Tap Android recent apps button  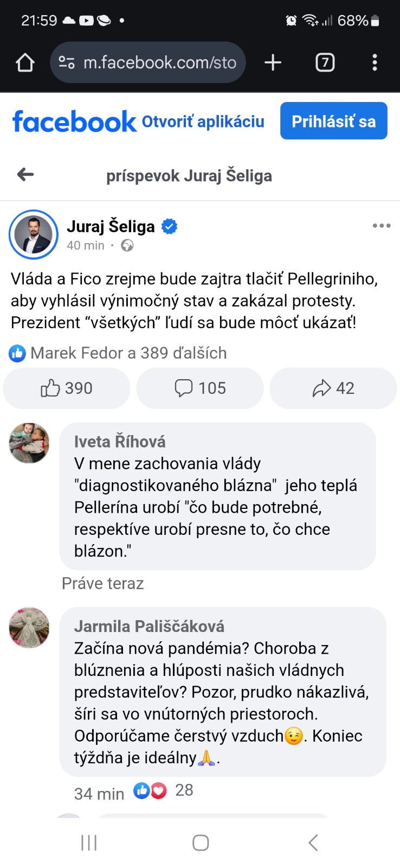pos(89,843)
